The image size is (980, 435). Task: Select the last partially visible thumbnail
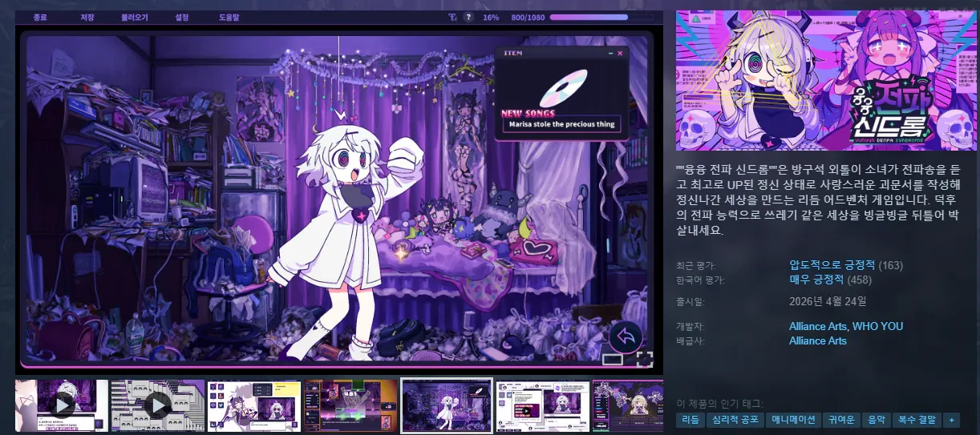pyautogui.click(x=628, y=405)
